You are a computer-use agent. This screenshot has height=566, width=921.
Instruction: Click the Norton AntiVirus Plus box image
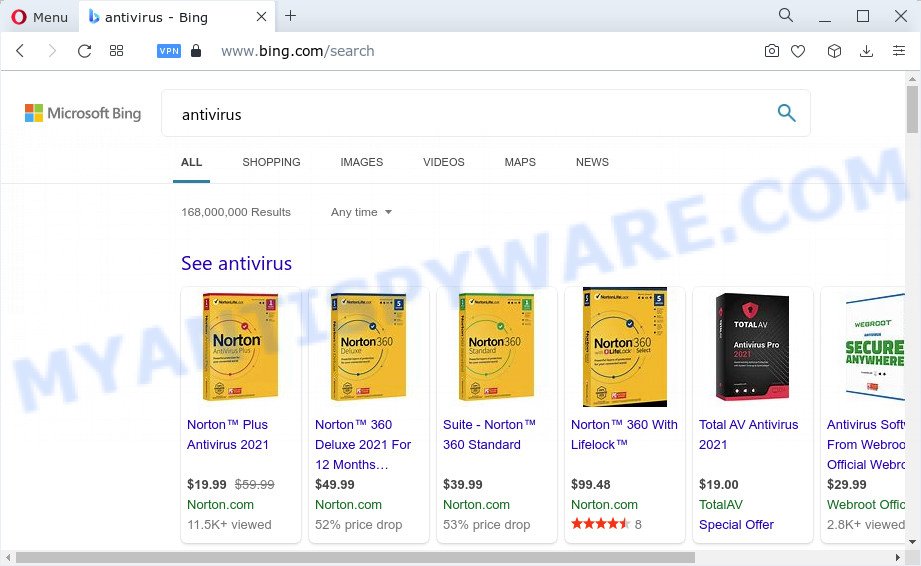(240, 347)
